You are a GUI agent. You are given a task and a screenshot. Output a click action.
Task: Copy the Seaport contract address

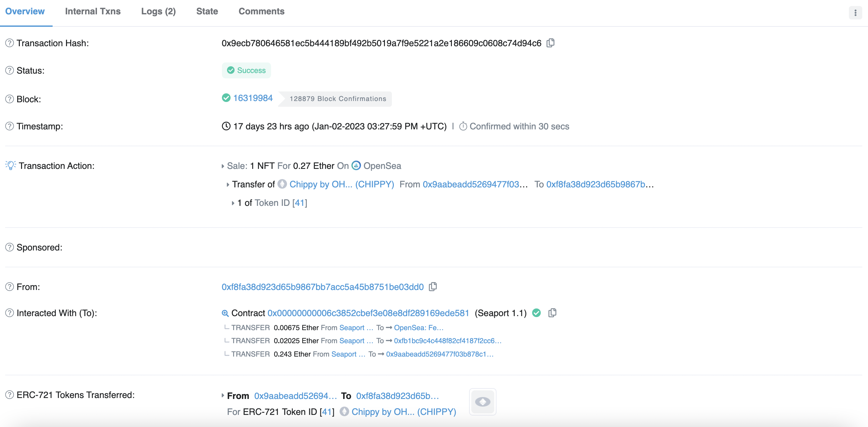coord(552,313)
